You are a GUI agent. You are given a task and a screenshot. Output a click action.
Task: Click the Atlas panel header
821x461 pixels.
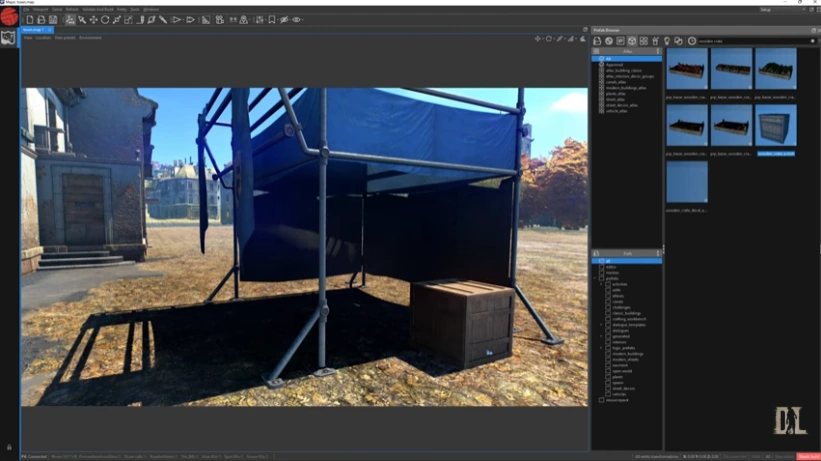click(x=627, y=51)
